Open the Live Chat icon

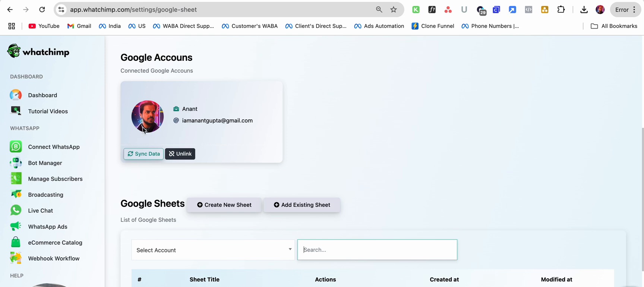click(x=16, y=210)
